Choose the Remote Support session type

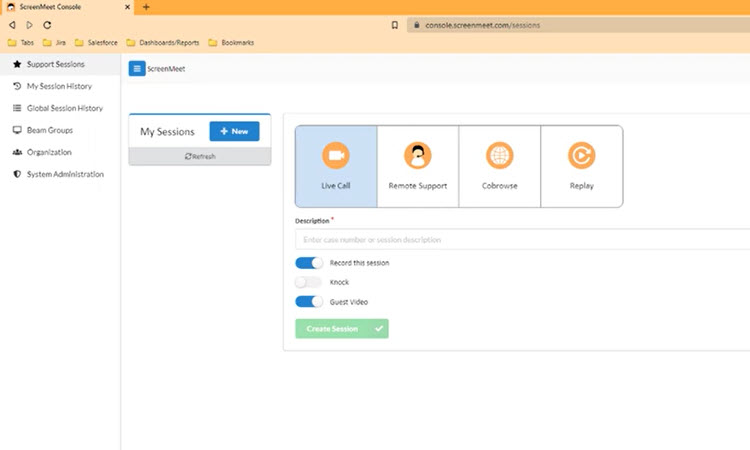click(x=418, y=166)
